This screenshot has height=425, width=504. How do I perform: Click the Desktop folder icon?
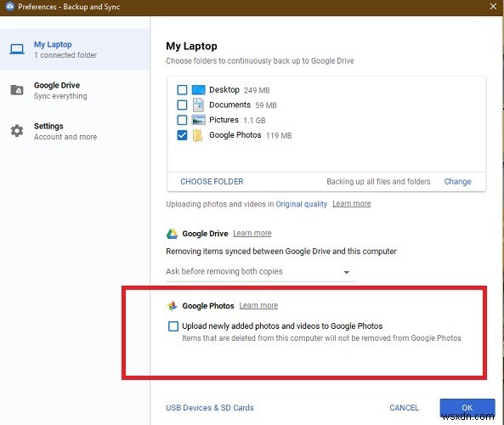coord(198,90)
